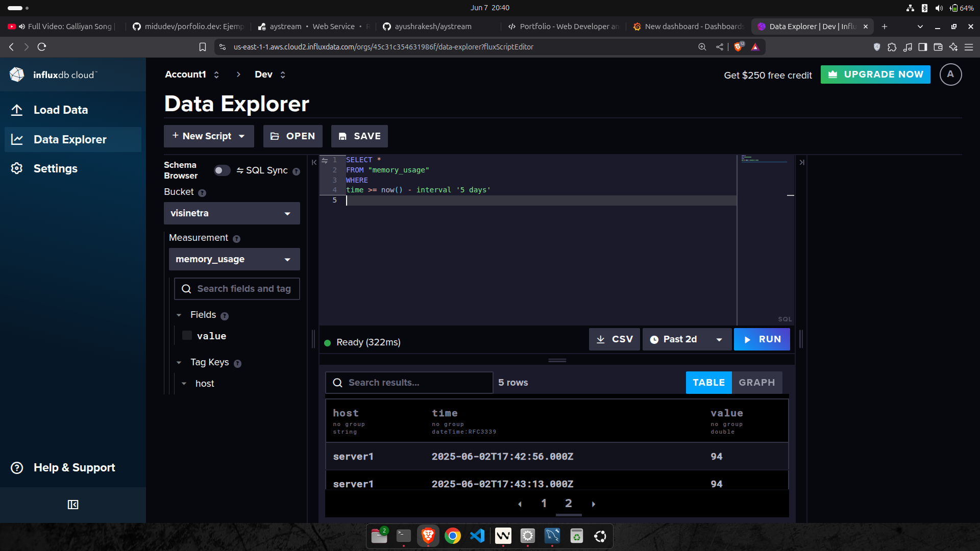Open the Data Explorer section
This screenshot has width=980, height=551.
tap(73, 139)
